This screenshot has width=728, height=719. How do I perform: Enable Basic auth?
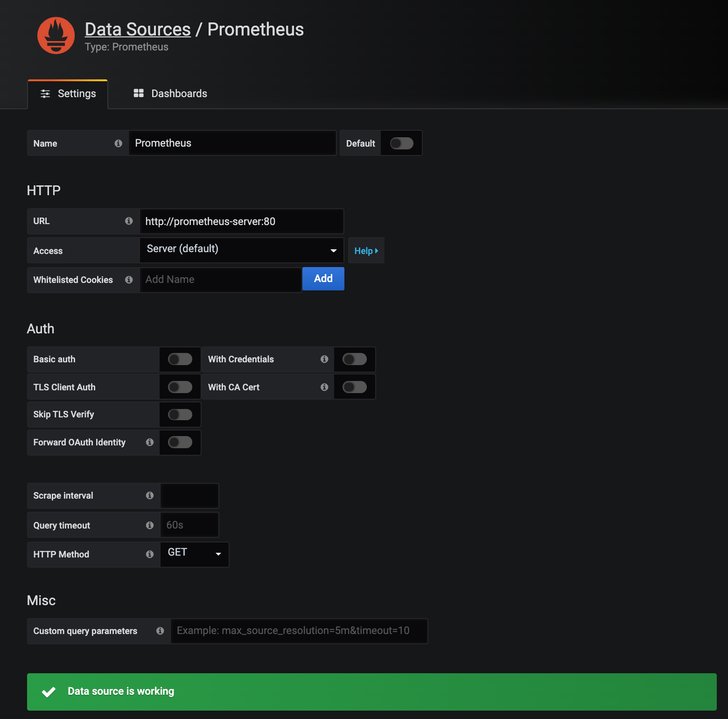180,359
